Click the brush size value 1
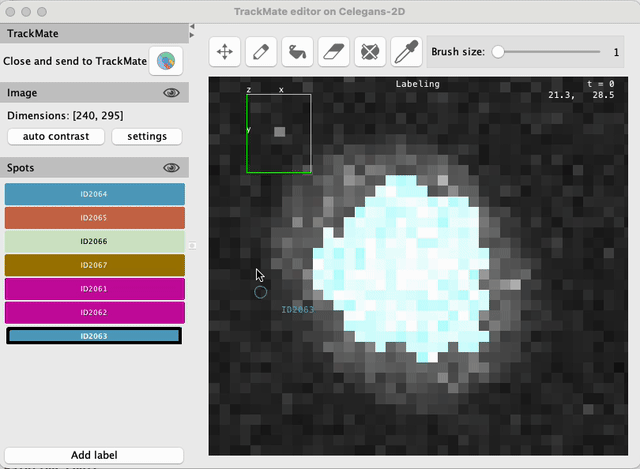This screenshot has width=640, height=469. click(616, 52)
